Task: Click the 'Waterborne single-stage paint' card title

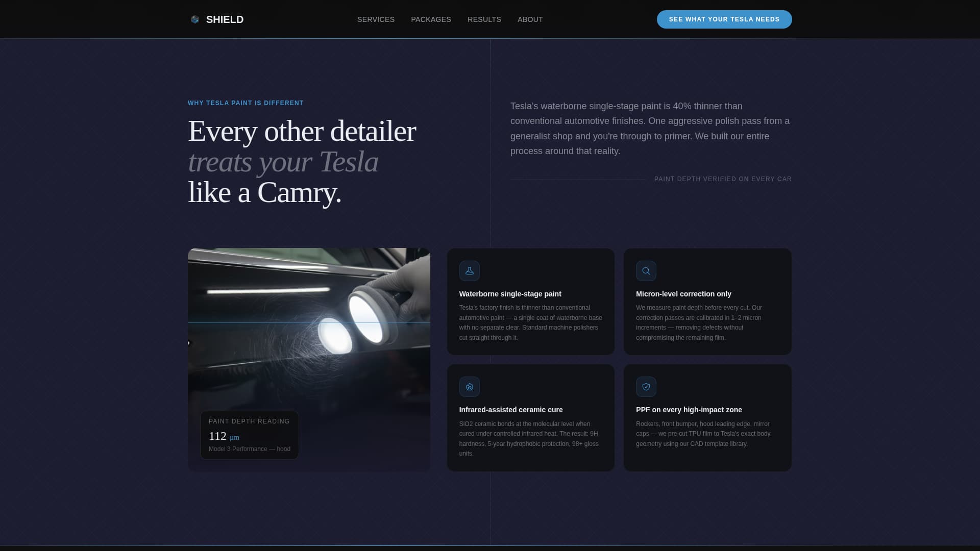Action: coord(510,294)
